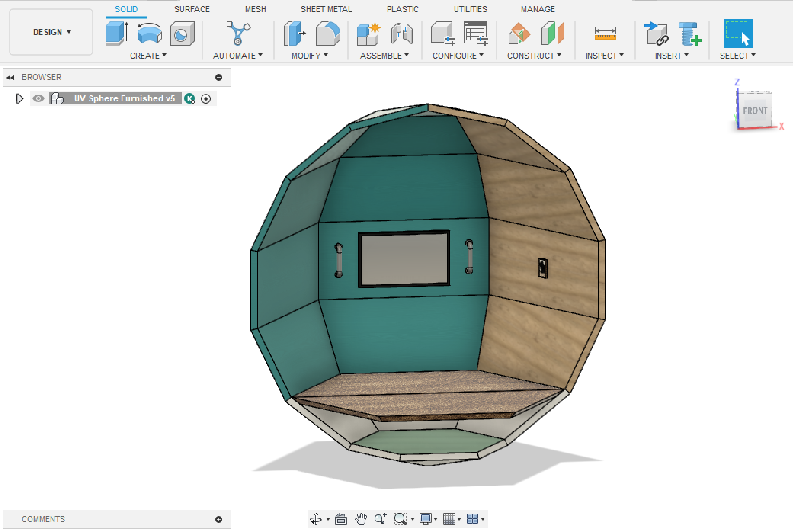793x532 pixels.
Task: Select UV Sphere Furnished v5 in browser
Action: pyautogui.click(x=125, y=99)
